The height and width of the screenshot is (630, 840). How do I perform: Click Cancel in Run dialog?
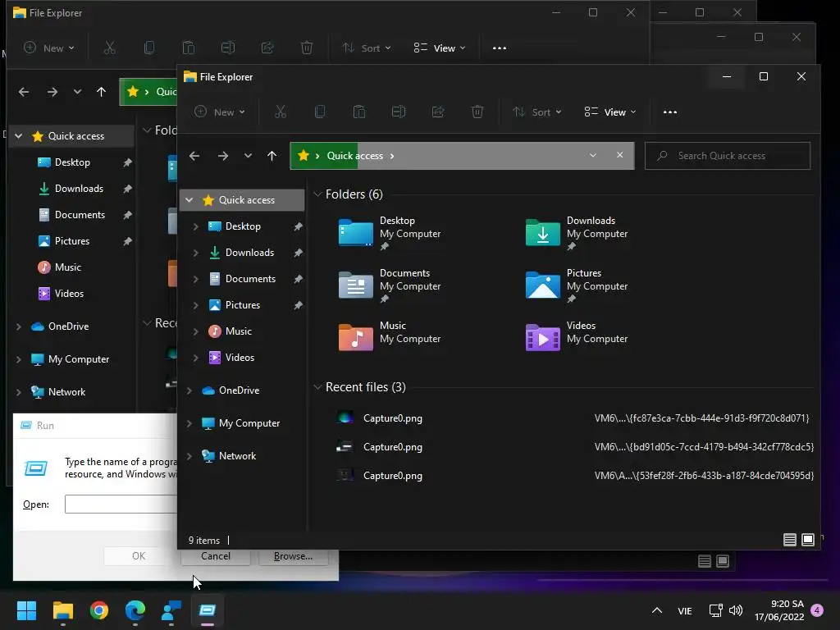click(216, 556)
